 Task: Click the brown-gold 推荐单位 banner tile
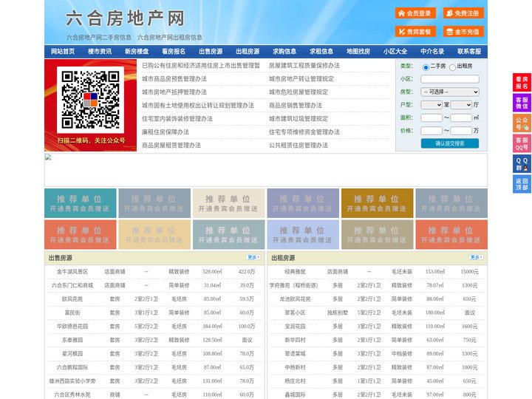[x=378, y=203]
